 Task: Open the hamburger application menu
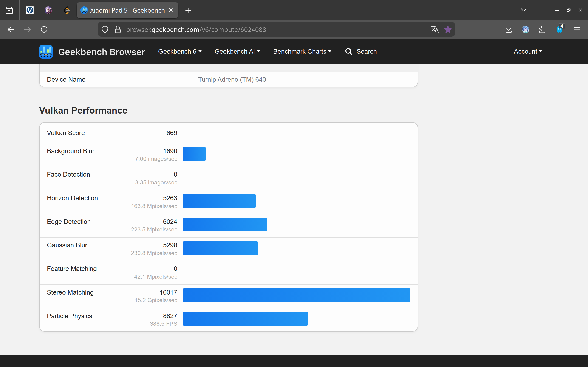click(x=577, y=29)
